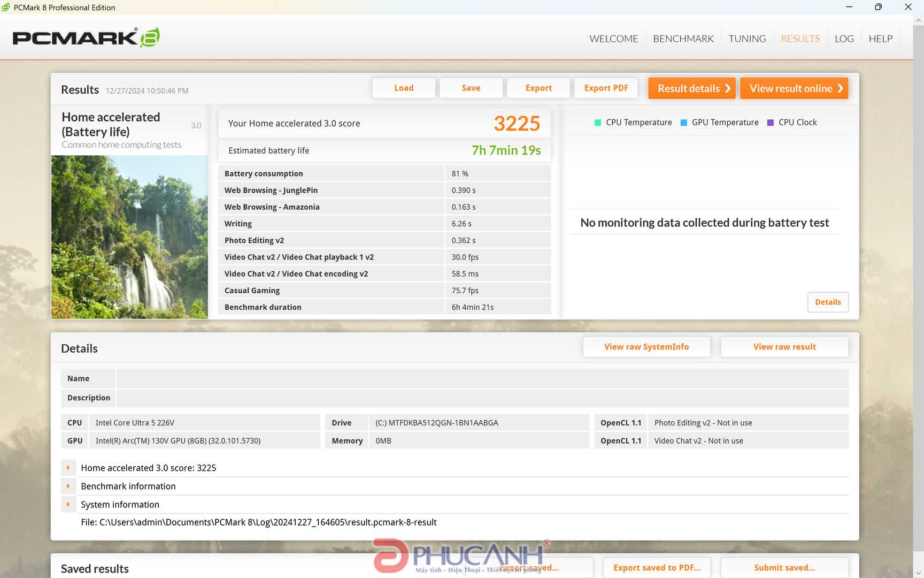
Task: Click GPU value Intel Arc 130V
Action: [178, 441]
